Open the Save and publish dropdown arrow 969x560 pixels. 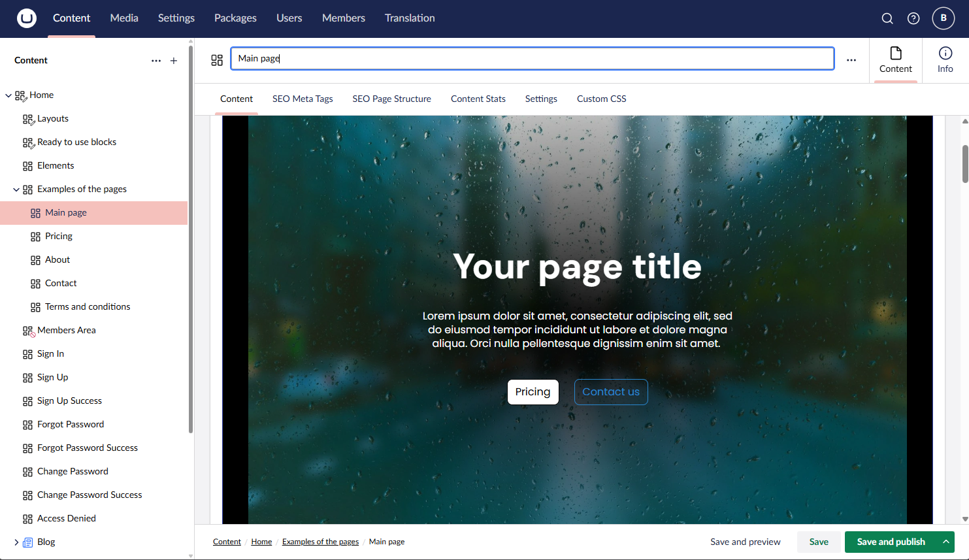pos(945,542)
